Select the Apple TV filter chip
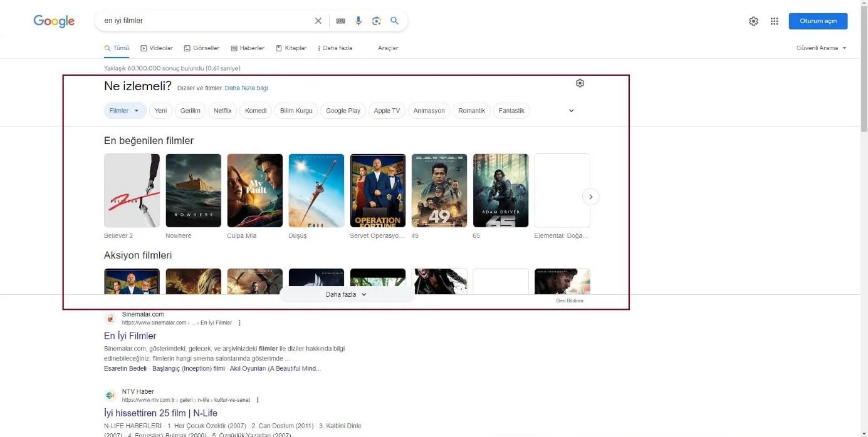Viewport: 868px width, 437px height. click(387, 111)
